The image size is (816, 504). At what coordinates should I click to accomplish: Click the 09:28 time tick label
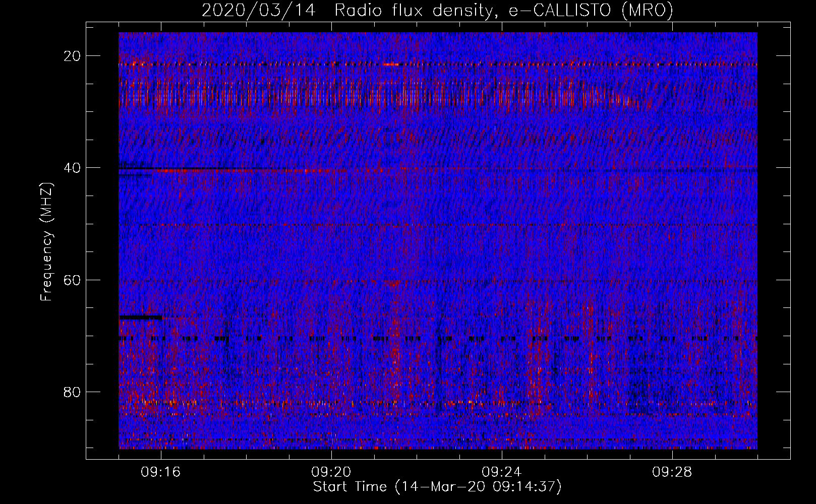point(672,472)
